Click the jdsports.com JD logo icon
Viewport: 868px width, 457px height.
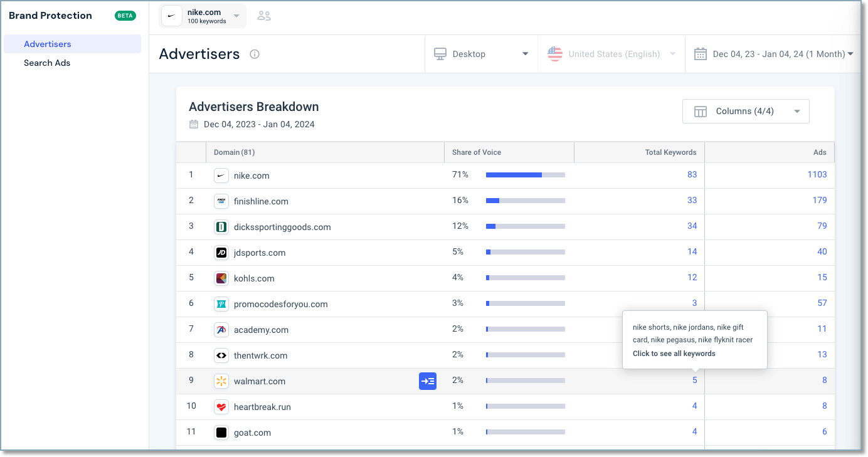[221, 253]
